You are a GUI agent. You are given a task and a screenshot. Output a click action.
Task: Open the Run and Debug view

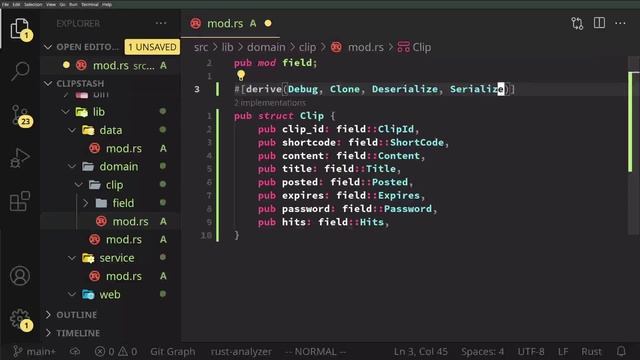[x=20, y=158]
